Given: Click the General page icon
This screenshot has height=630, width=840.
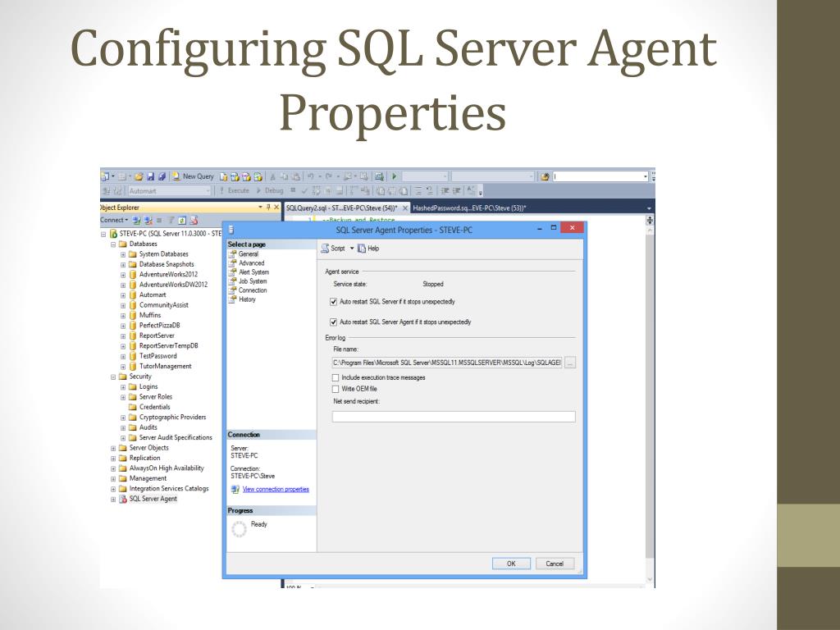Looking at the screenshot, I should click(232, 254).
